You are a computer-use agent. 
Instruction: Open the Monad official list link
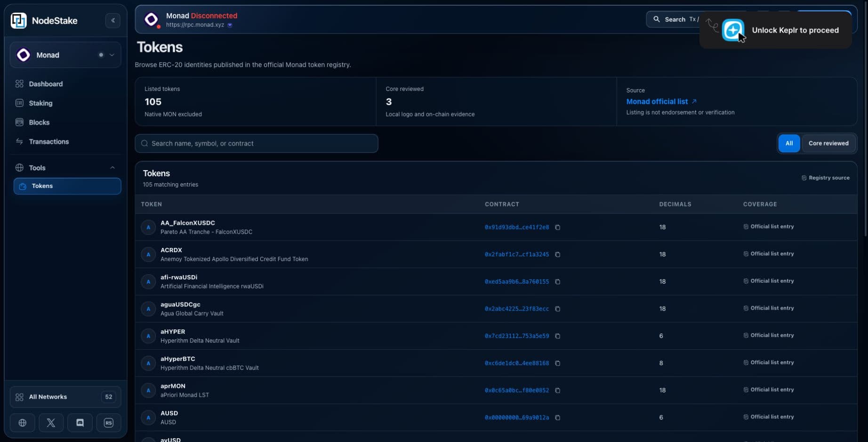(x=657, y=101)
